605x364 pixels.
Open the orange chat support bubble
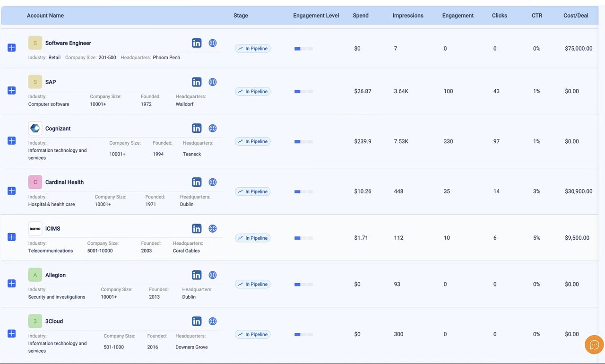(x=594, y=345)
